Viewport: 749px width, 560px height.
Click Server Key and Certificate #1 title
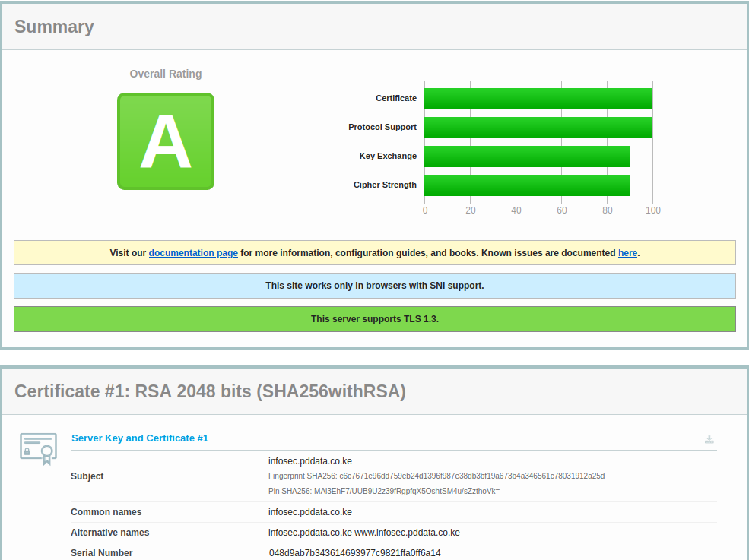140,438
